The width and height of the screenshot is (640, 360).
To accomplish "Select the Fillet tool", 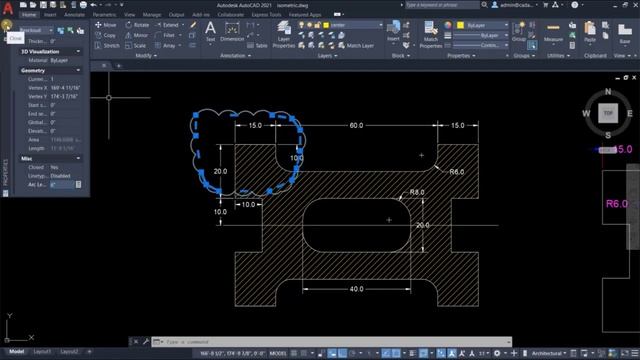I will click(165, 36).
